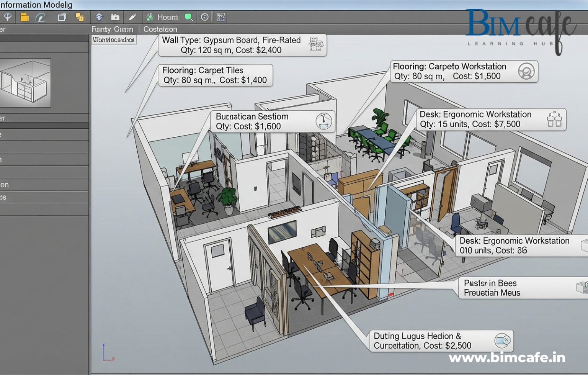588x375 pixels.
Task: Select the paste elements icon
Action: click(79, 17)
